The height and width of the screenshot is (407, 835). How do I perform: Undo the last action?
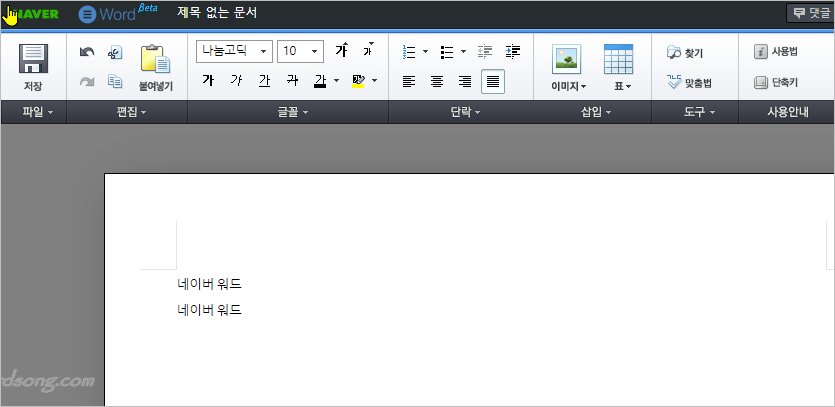click(x=86, y=53)
